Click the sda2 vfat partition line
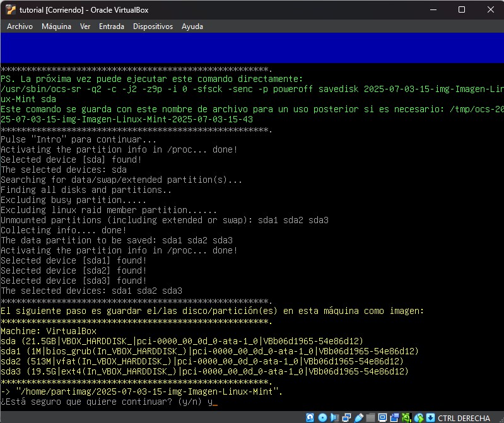Viewport: 504px width, 423px height. (x=202, y=361)
